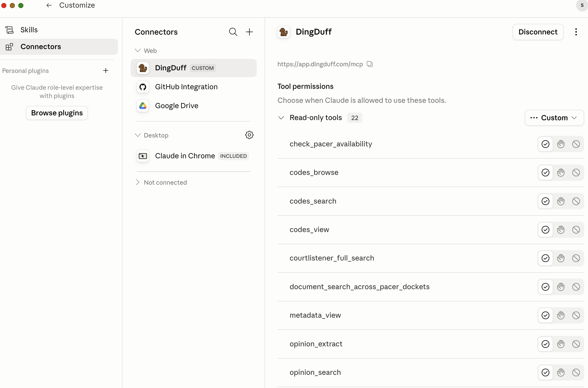588x388 pixels.
Task: Click the 22 tool count badge
Action: point(355,118)
